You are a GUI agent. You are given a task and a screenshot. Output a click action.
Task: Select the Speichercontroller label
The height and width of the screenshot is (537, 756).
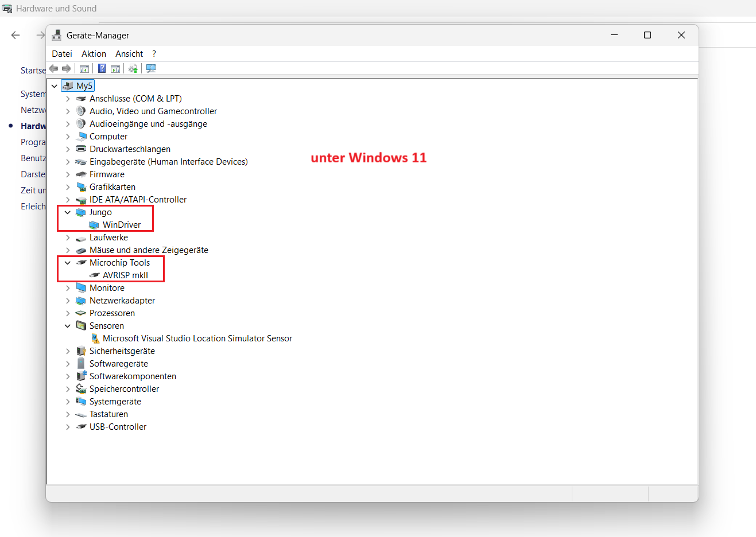pyautogui.click(x=124, y=389)
